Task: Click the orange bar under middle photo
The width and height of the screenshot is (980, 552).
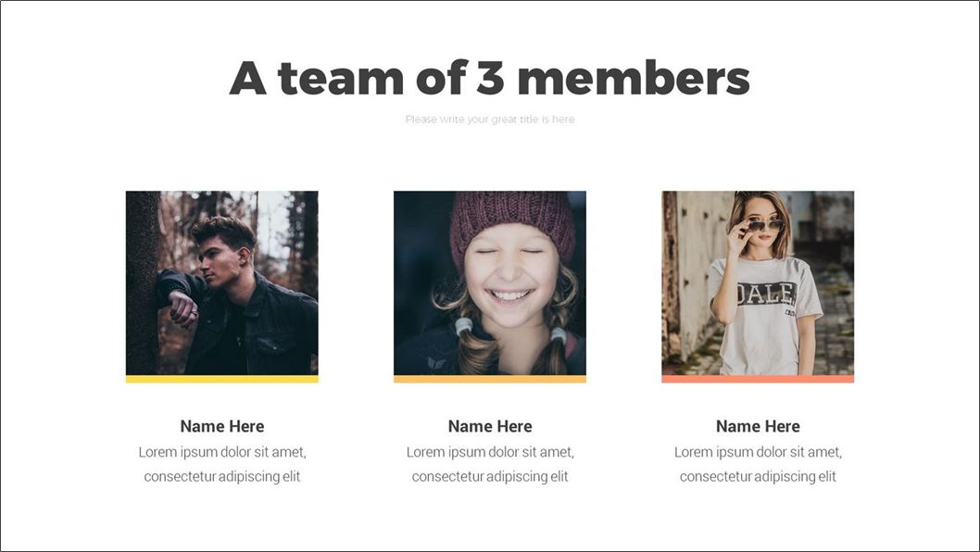Action: point(490,380)
